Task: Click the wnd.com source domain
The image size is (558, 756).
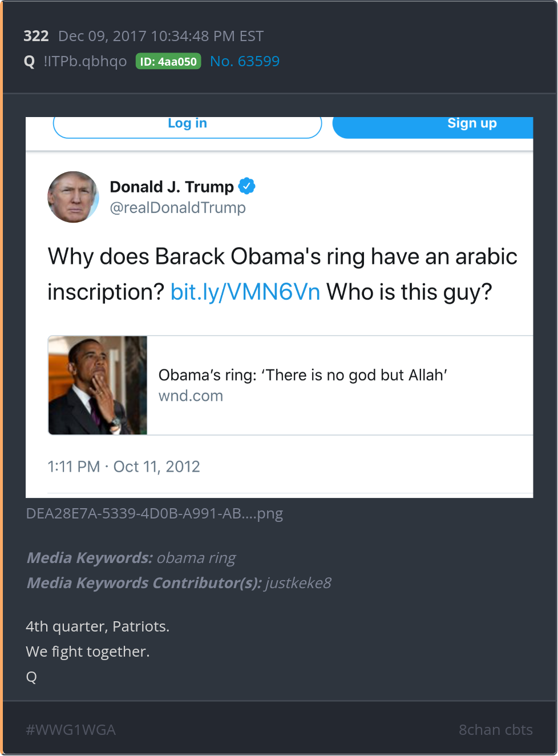Action: pos(191,396)
